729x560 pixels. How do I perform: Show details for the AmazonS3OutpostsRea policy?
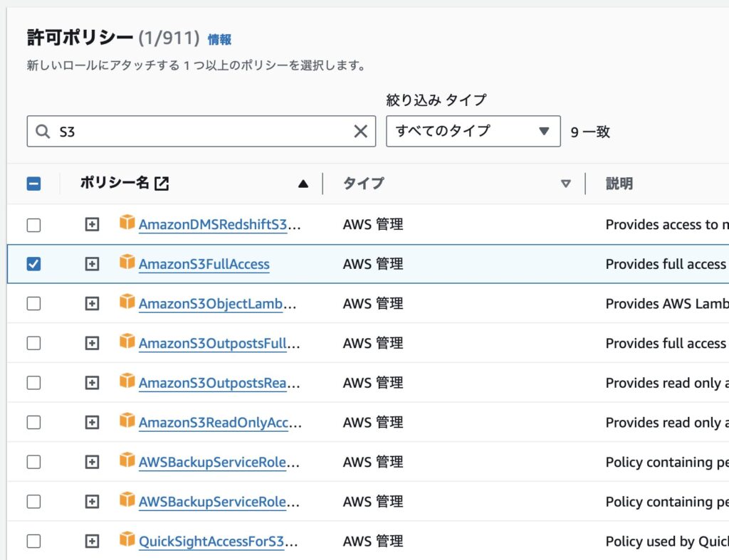[92, 383]
